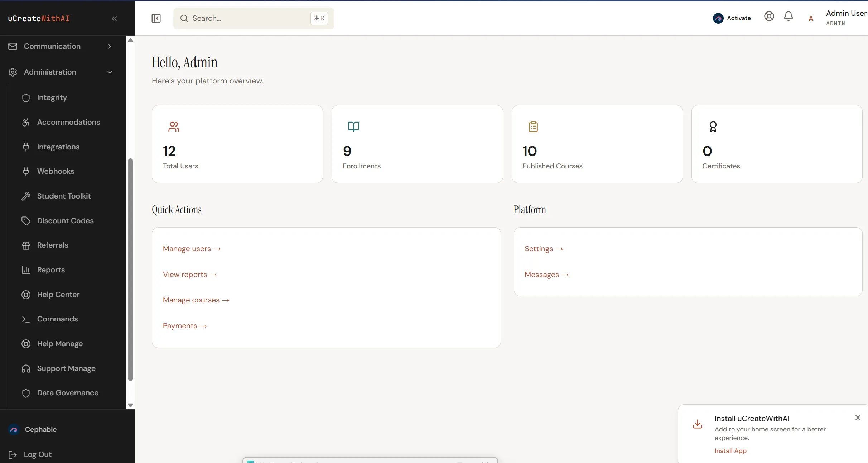Screen dimensions: 868x463
Task: Select the Webhooks sidebar icon
Action: coord(26,171)
